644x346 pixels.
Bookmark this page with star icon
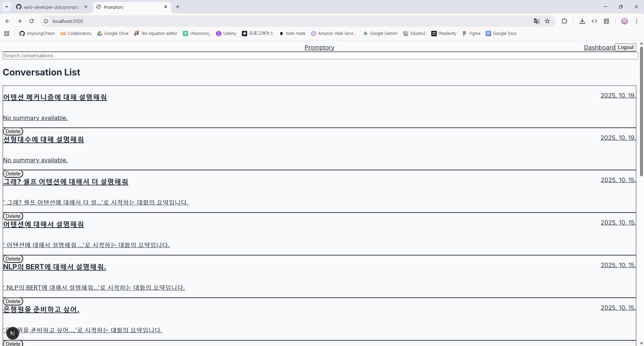(548, 21)
